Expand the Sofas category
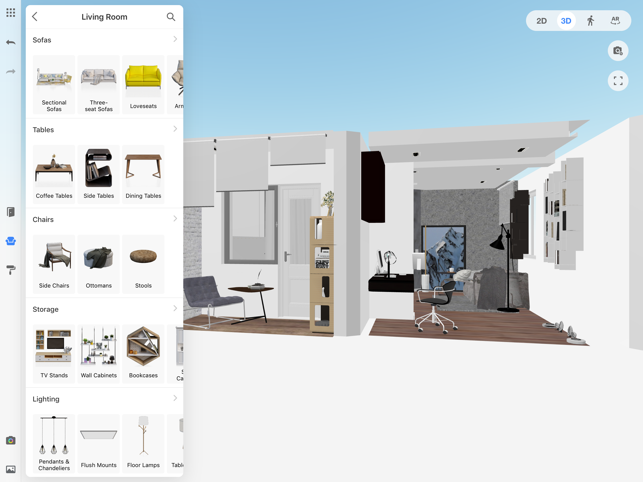Image resolution: width=643 pixels, height=482 pixels. [x=175, y=40]
